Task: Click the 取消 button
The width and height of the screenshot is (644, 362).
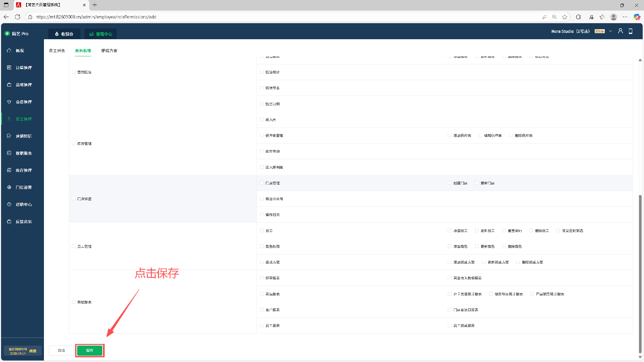Action: [61, 350]
